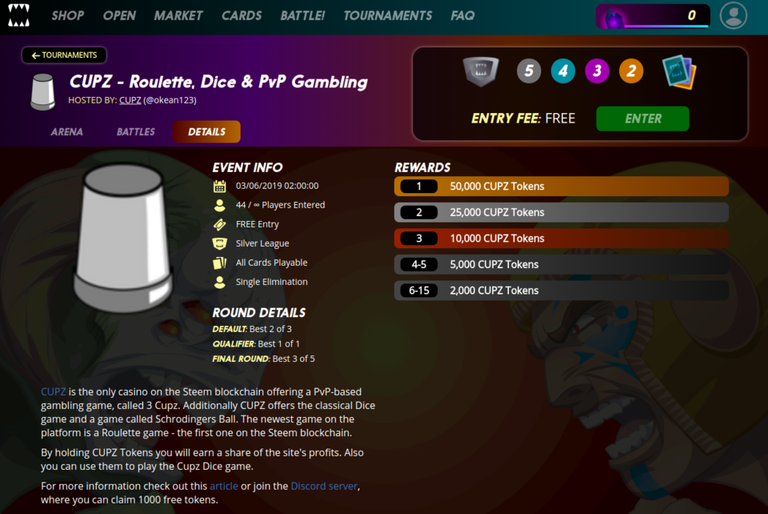Image resolution: width=768 pixels, height=514 pixels.
Task: Open the BATTLE! menu
Action: coord(302,16)
